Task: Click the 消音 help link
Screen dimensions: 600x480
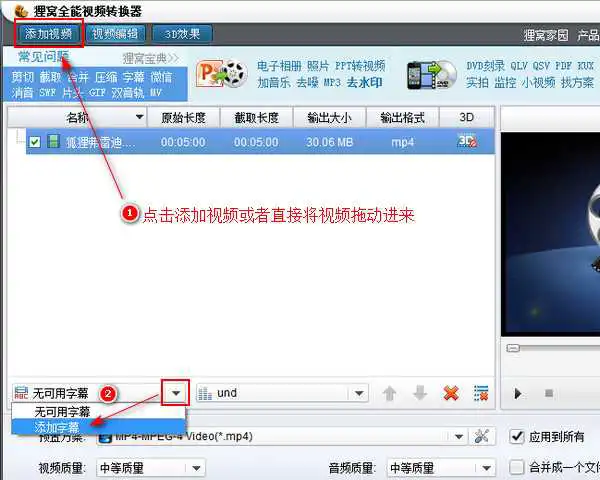Action: tap(22, 93)
